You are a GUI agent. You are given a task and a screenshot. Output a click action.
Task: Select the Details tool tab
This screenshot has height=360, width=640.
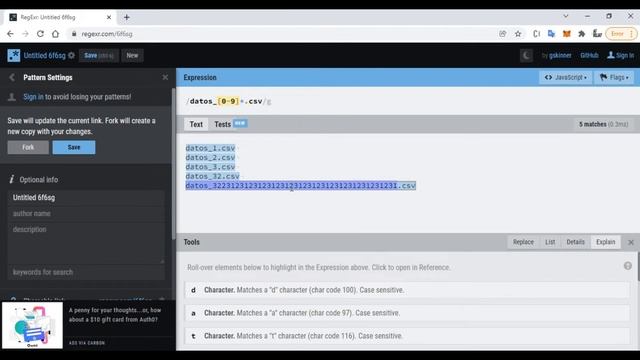pos(576,242)
